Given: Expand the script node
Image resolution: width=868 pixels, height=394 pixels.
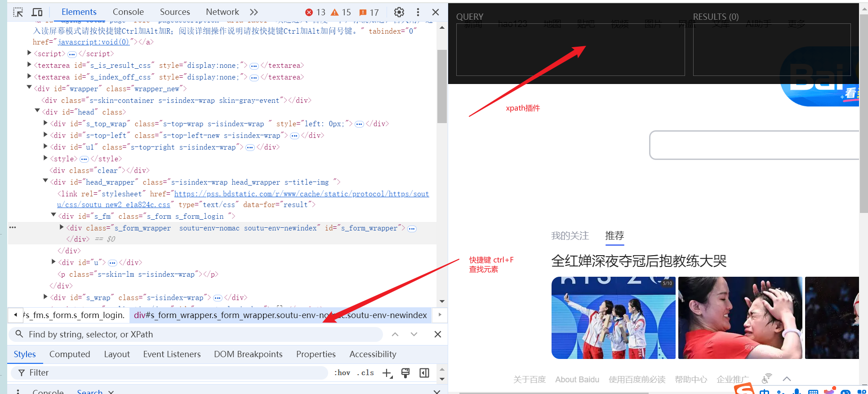Looking at the screenshot, I should pos(30,53).
